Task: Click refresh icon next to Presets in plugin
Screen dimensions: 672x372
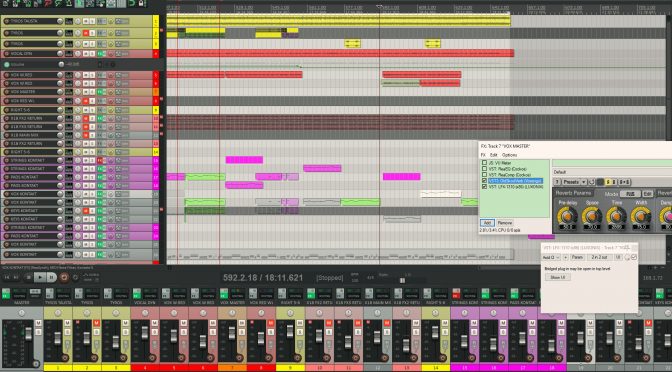Action: (x=591, y=182)
